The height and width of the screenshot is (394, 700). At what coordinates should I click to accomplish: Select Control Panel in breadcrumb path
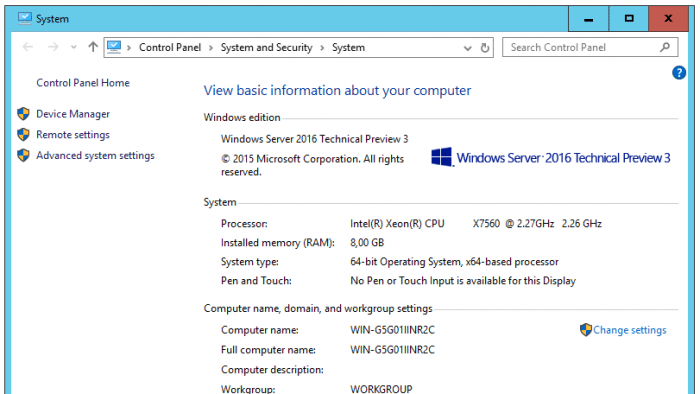click(x=170, y=47)
